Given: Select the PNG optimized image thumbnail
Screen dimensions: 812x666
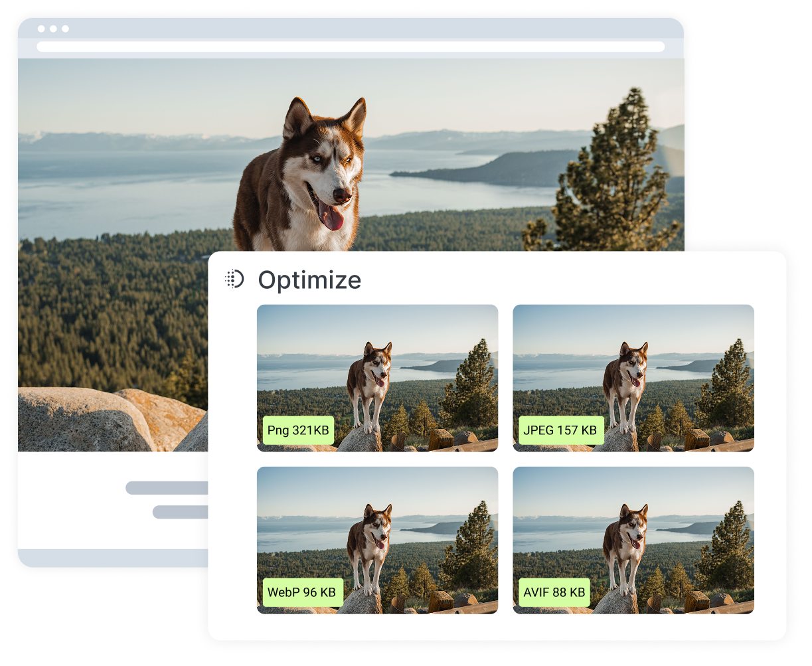Looking at the screenshot, I should pos(377,378).
